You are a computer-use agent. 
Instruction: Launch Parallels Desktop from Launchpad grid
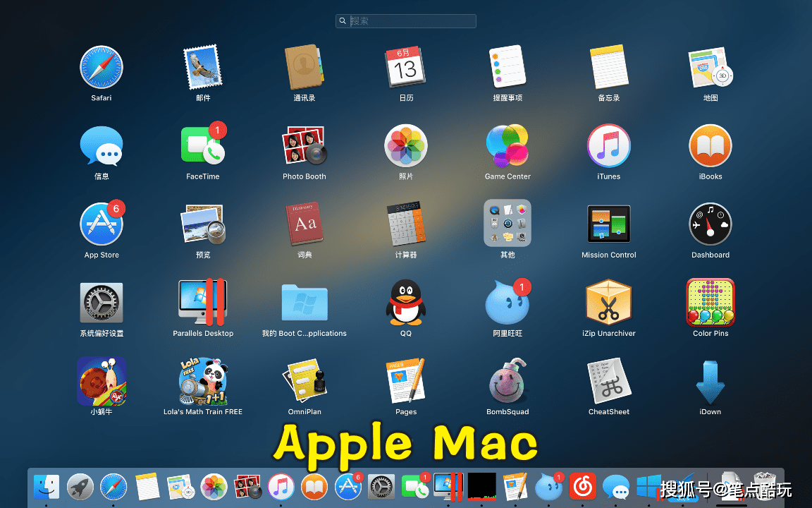pos(203,302)
